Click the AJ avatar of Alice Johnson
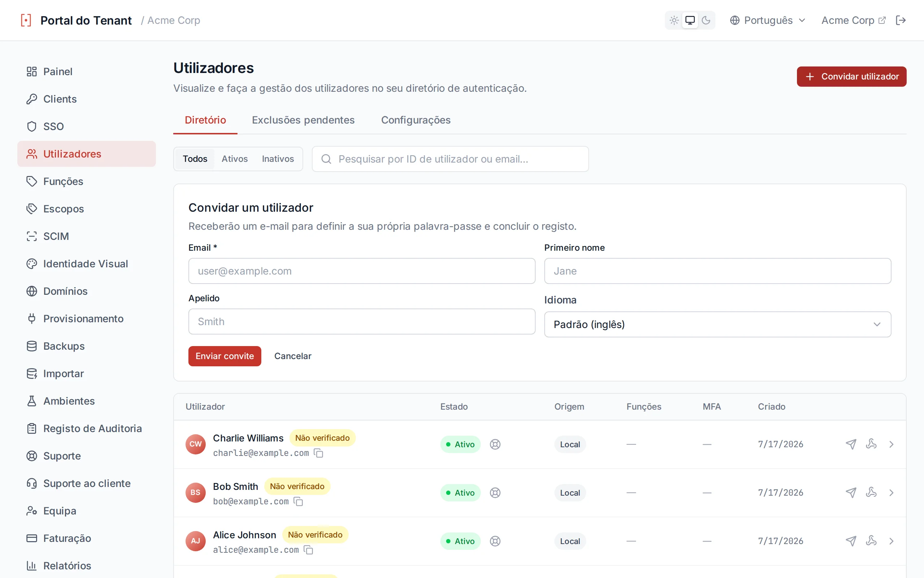 [196, 541]
